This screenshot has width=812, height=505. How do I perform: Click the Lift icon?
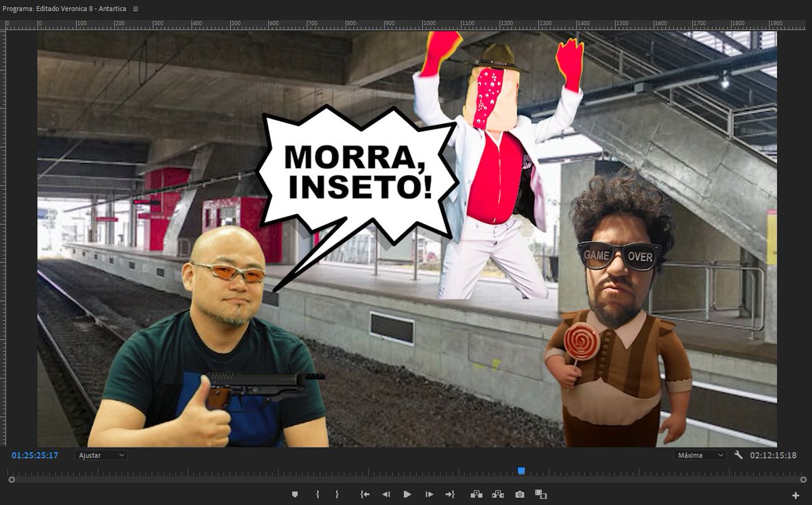[476, 495]
